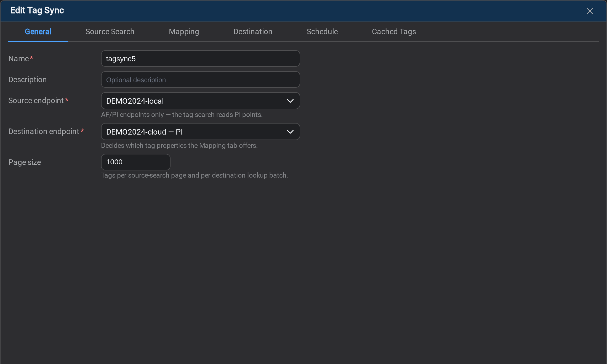Click the hint 'AF/PI endpoints only'
Image resolution: width=607 pixels, height=364 pixels.
[x=182, y=115]
